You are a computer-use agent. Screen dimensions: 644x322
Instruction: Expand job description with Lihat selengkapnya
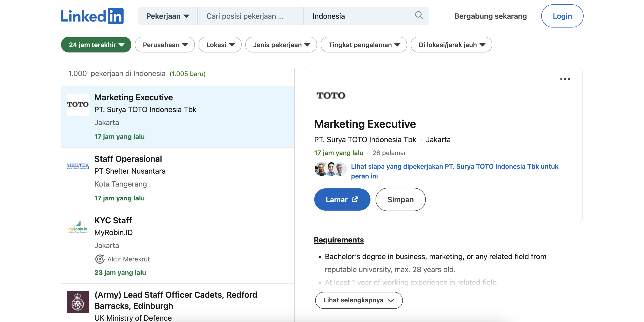point(358,300)
